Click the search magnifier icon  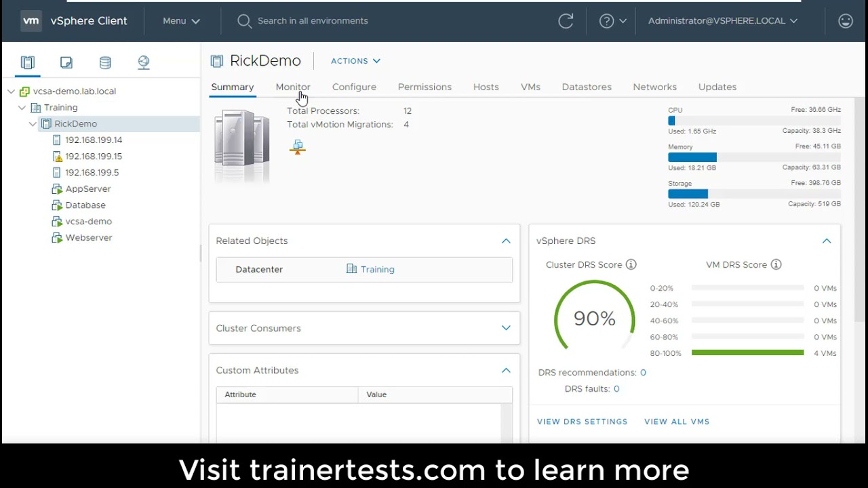click(244, 21)
